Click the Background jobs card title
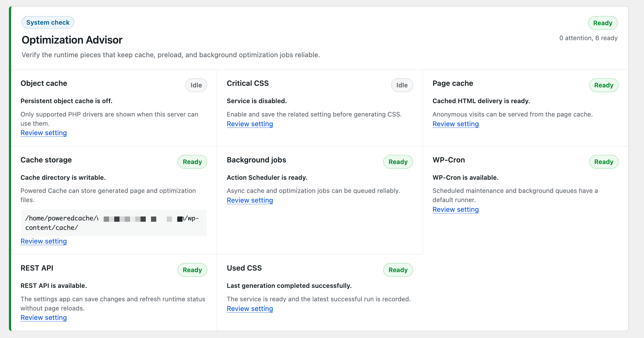Viewport: 644px width, 338px height. point(256,160)
